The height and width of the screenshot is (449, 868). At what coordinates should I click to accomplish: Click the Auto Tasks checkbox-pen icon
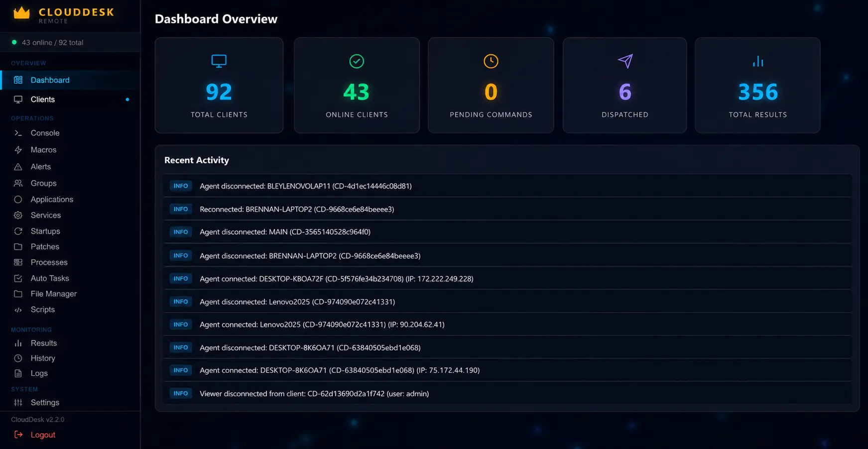point(18,278)
